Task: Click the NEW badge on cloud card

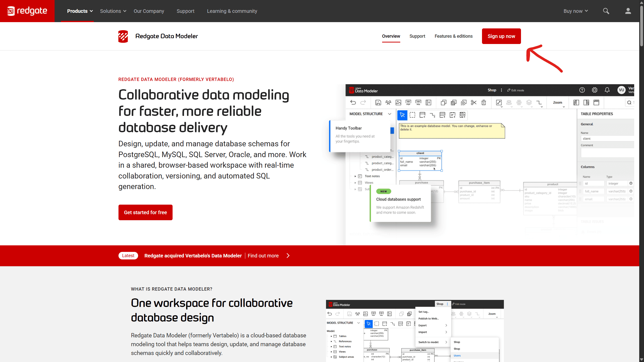Action: 383,191
